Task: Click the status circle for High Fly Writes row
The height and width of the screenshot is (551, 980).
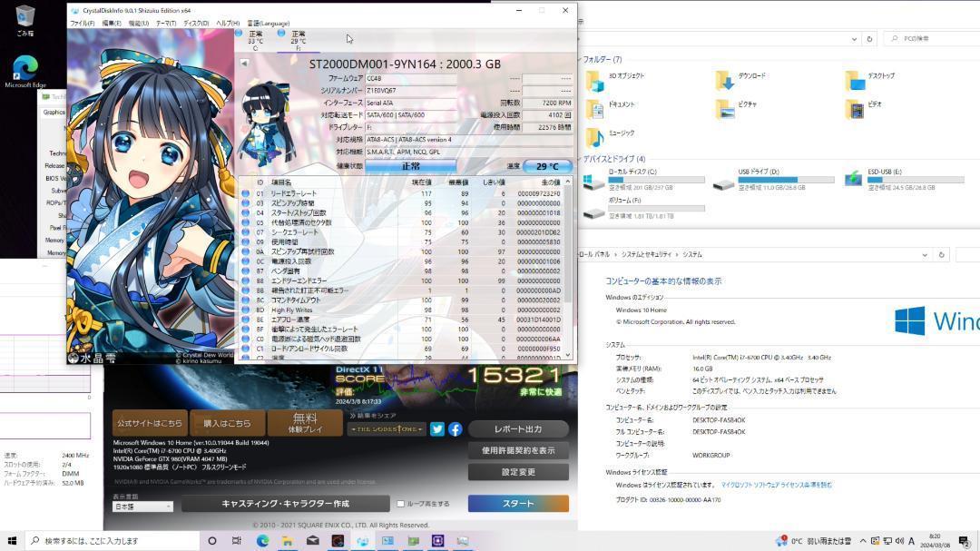Action: tap(246, 310)
